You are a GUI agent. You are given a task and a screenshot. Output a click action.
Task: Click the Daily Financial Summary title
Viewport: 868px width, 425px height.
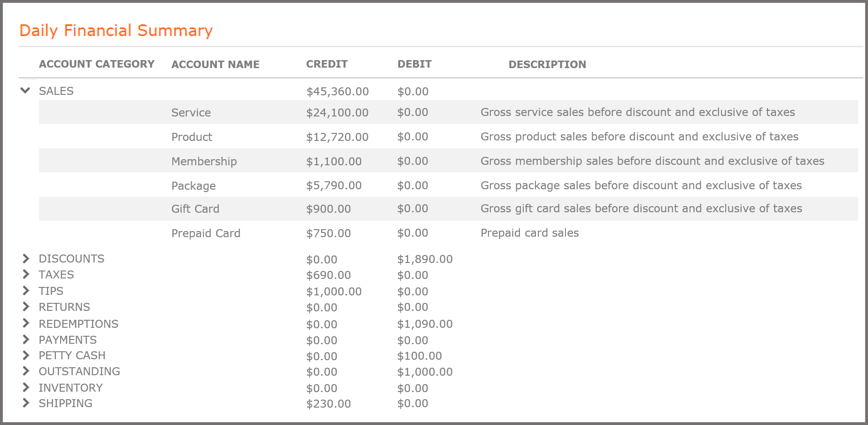click(x=116, y=30)
